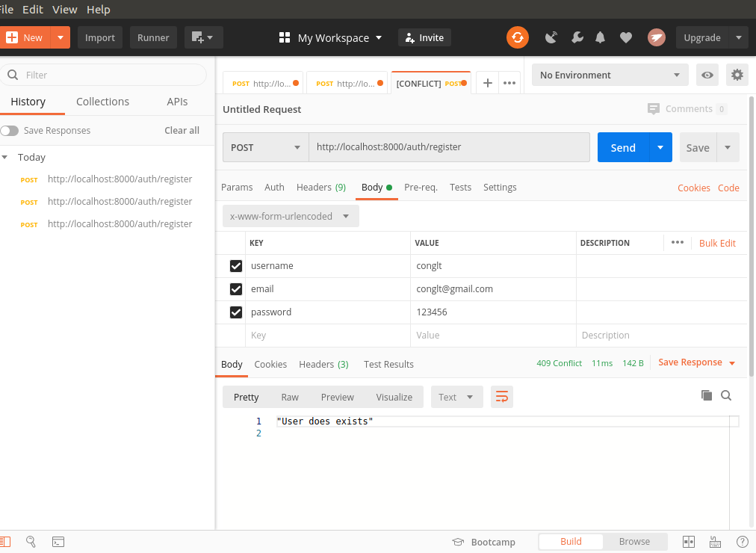Click the sync status icon
756x553 pixels.
517,37
